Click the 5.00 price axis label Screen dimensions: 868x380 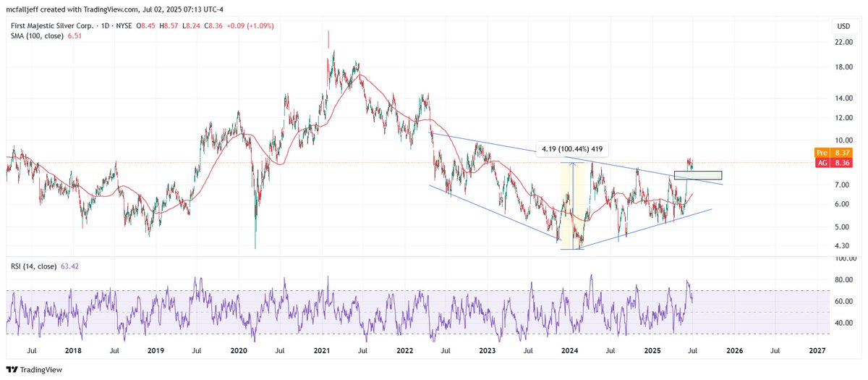point(843,227)
